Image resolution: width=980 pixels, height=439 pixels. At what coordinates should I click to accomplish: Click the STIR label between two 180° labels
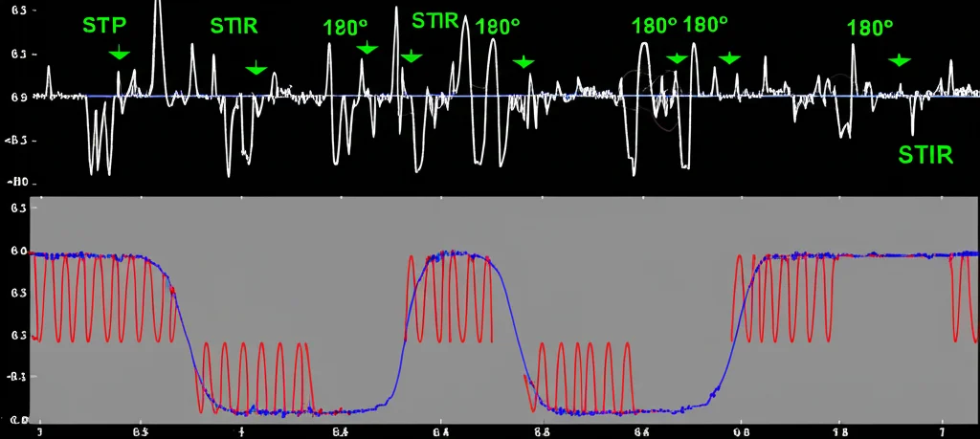(x=436, y=20)
